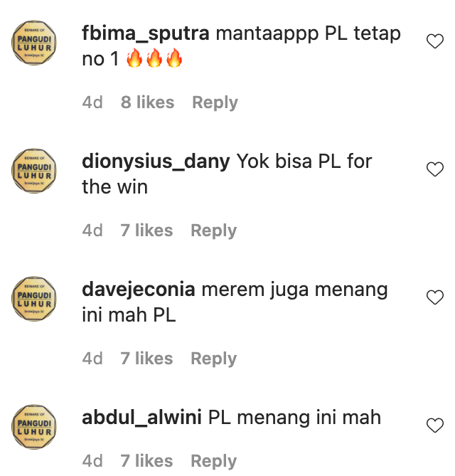View 7 likes on dionysius_dany's comment

pyautogui.click(x=146, y=230)
